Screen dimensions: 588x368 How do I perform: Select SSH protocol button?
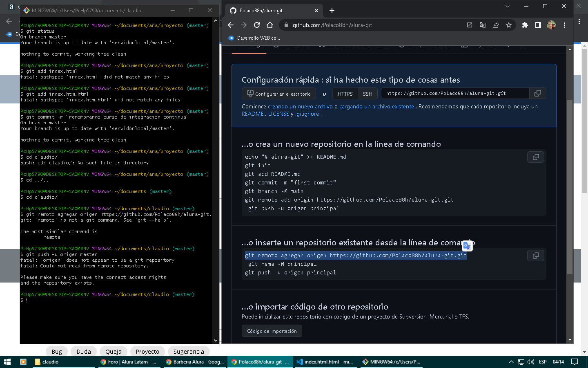coord(367,94)
